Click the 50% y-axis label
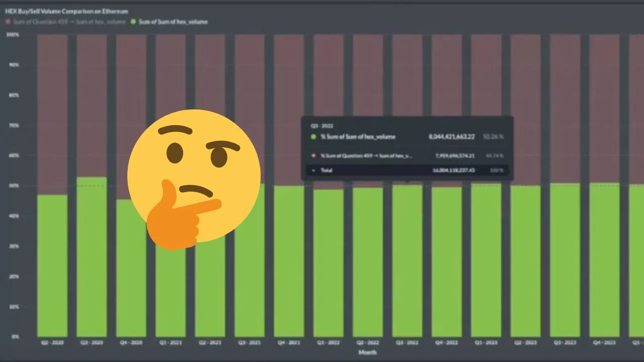This screenshot has height=362, width=644. pyautogui.click(x=14, y=186)
